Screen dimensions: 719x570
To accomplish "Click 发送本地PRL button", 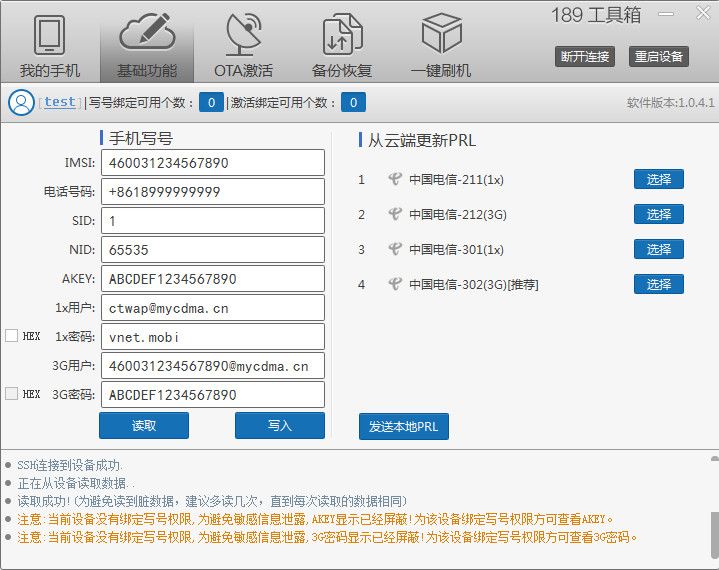I will [x=404, y=426].
